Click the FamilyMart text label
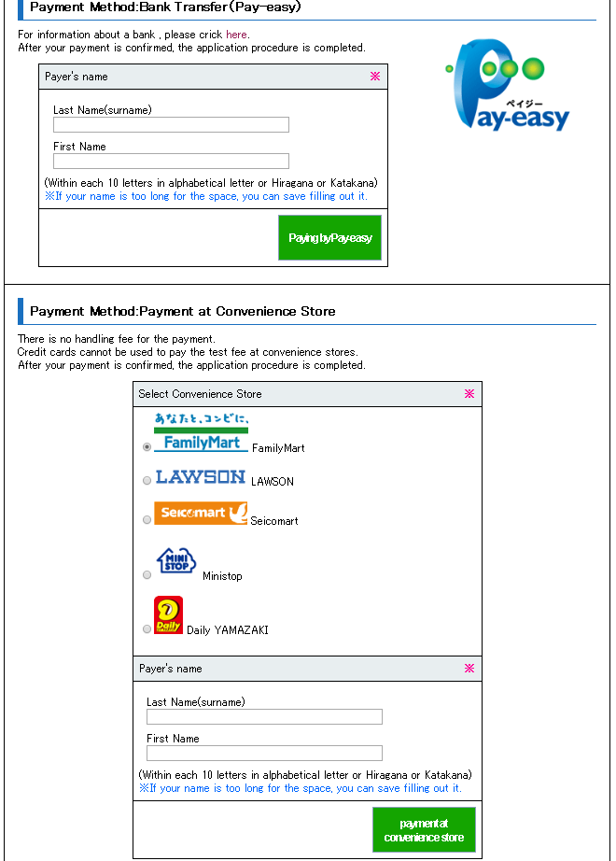This screenshot has width=616, height=861. point(278,448)
